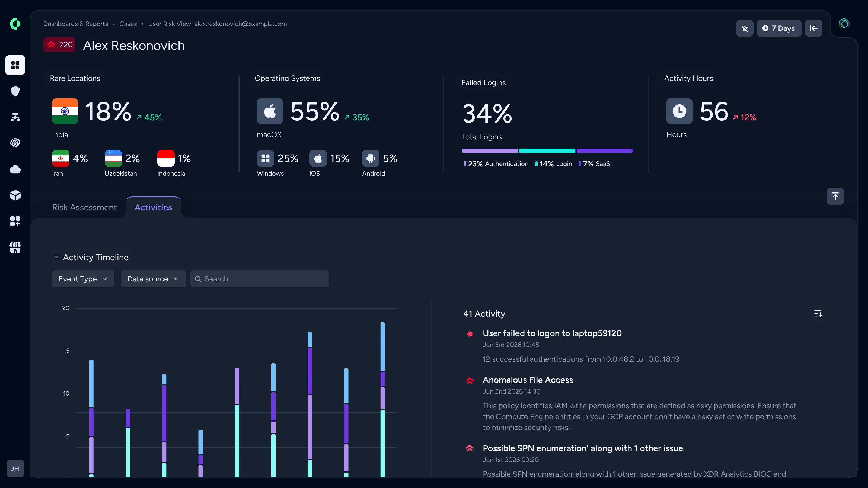This screenshot has width=868, height=488.
Task: Click the 3D cube icon in sidebar
Action: [x=15, y=195]
